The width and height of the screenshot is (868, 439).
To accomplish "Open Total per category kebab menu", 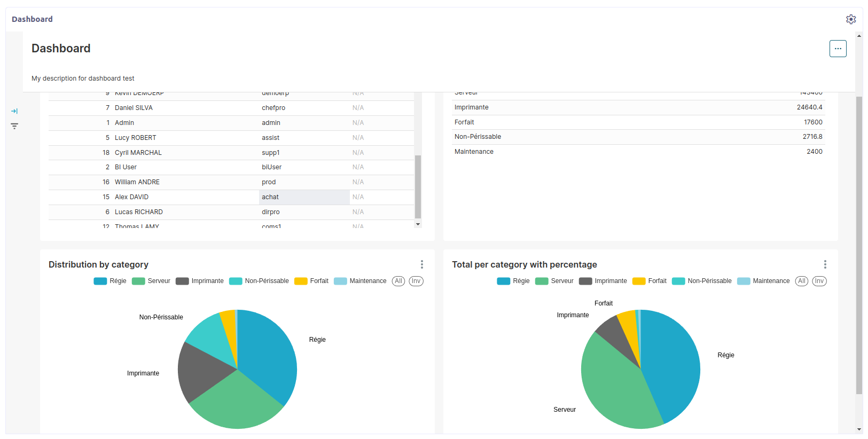I will [x=825, y=264].
